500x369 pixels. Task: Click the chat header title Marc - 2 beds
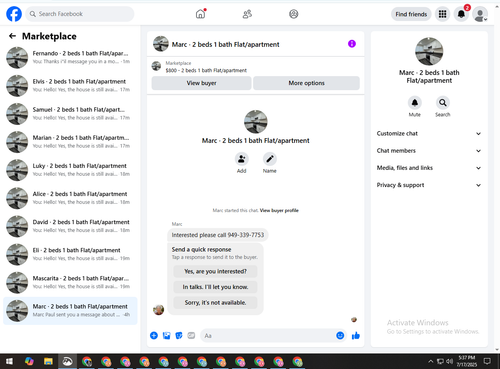click(x=225, y=44)
